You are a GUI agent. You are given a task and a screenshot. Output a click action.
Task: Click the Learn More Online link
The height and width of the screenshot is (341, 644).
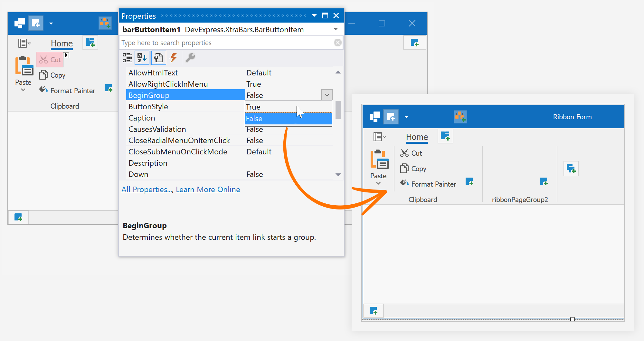(x=208, y=190)
